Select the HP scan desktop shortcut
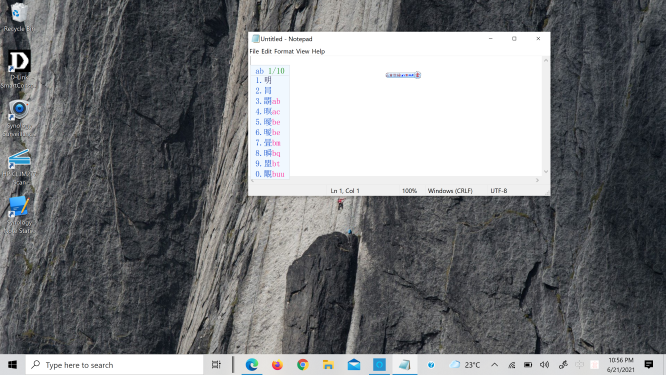The height and width of the screenshot is (375, 666). point(19,167)
